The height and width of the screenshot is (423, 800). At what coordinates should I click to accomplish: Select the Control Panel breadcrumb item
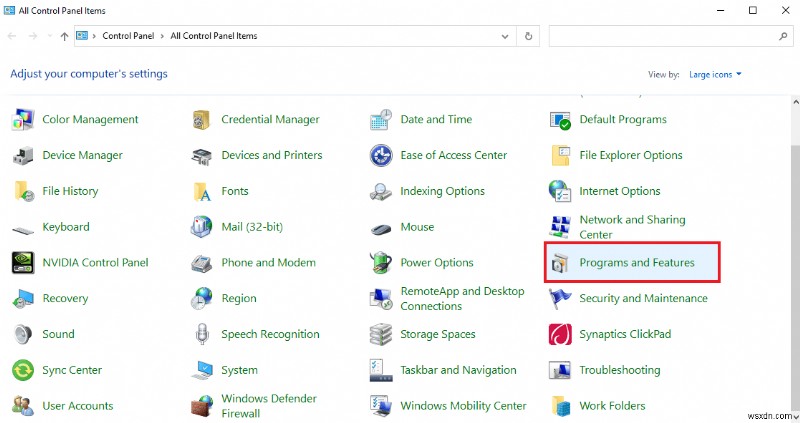(x=128, y=36)
